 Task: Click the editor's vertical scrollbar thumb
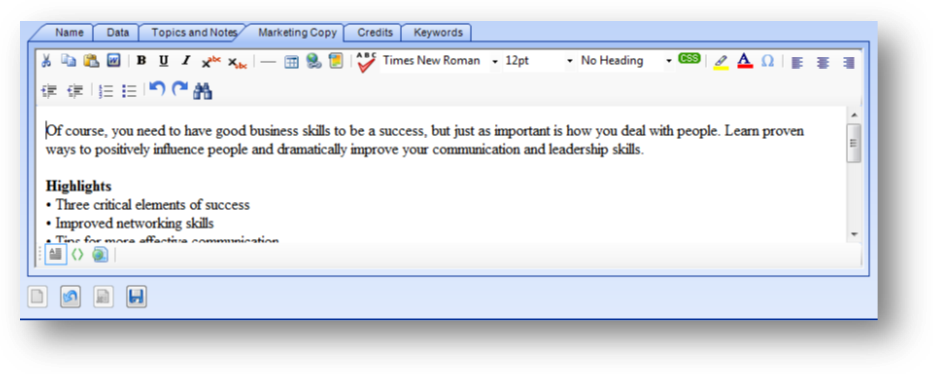coord(854,143)
